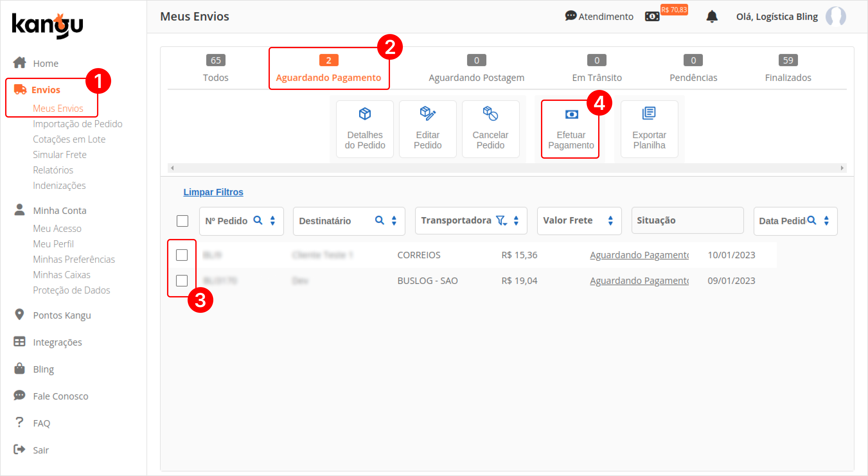The width and height of the screenshot is (868, 476).
Task: Search by Destinatário magnifier icon
Action: 379,220
